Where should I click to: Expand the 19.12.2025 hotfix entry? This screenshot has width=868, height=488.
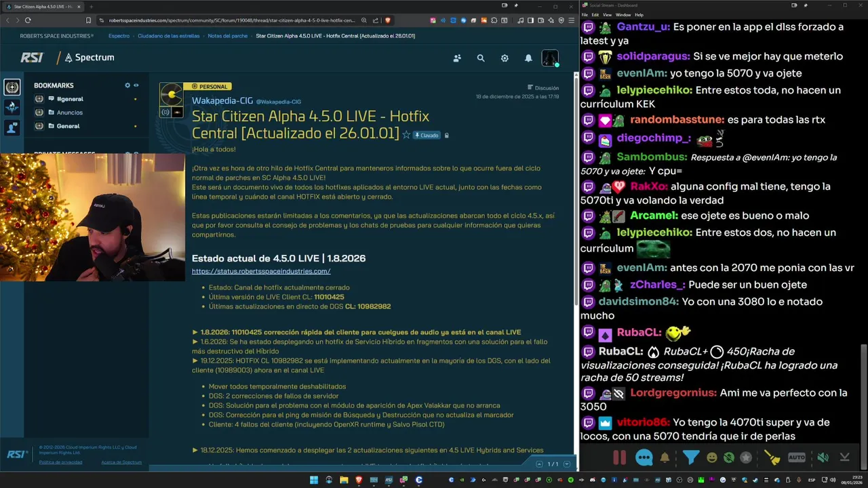click(x=371, y=365)
